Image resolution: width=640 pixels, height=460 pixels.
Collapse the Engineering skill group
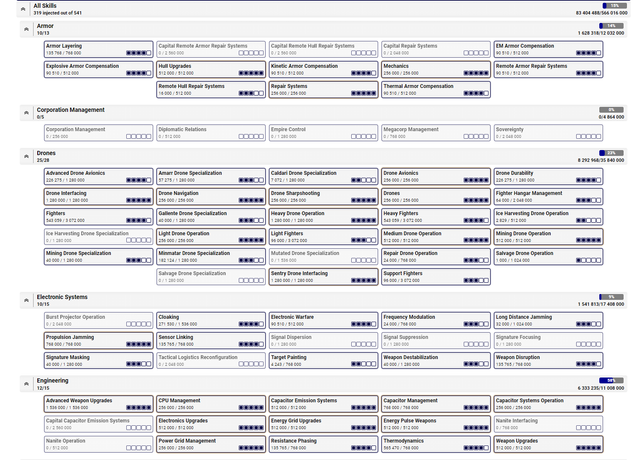[x=27, y=384]
